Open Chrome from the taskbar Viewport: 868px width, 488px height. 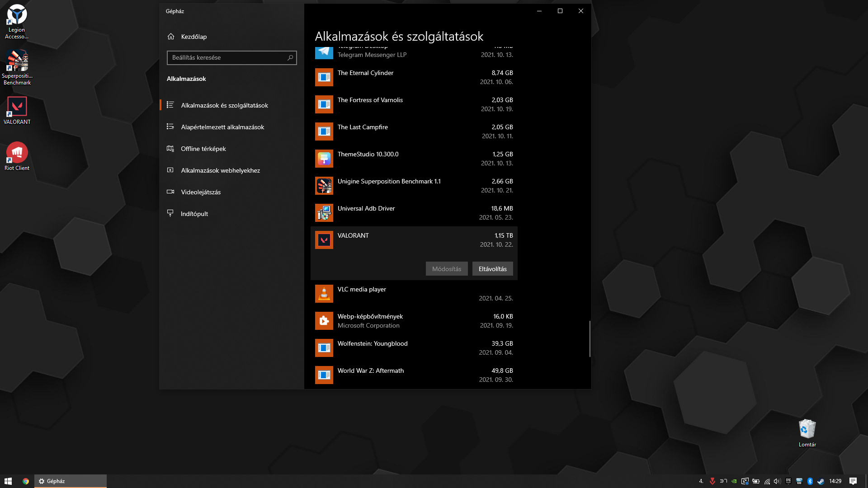26,481
